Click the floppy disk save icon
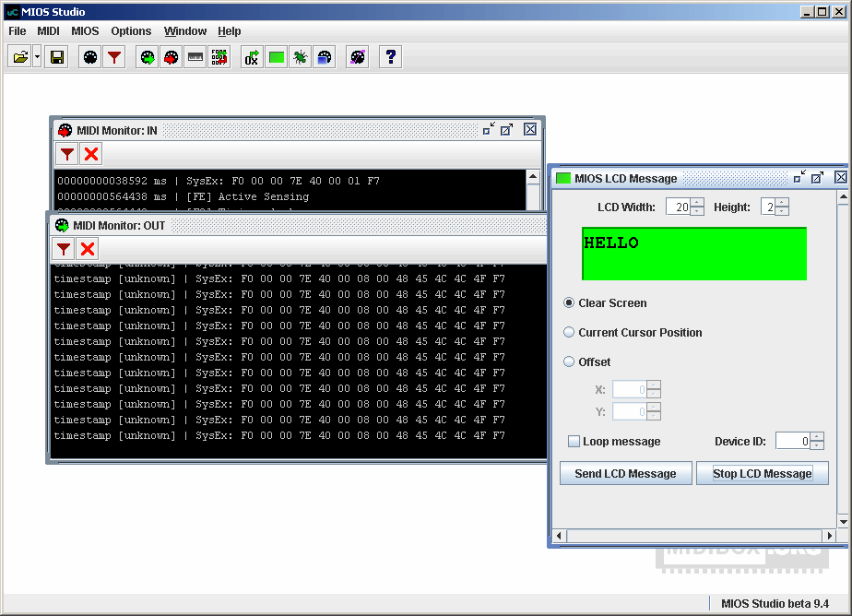Screen dimensions: 852x616 pos(57,57)
